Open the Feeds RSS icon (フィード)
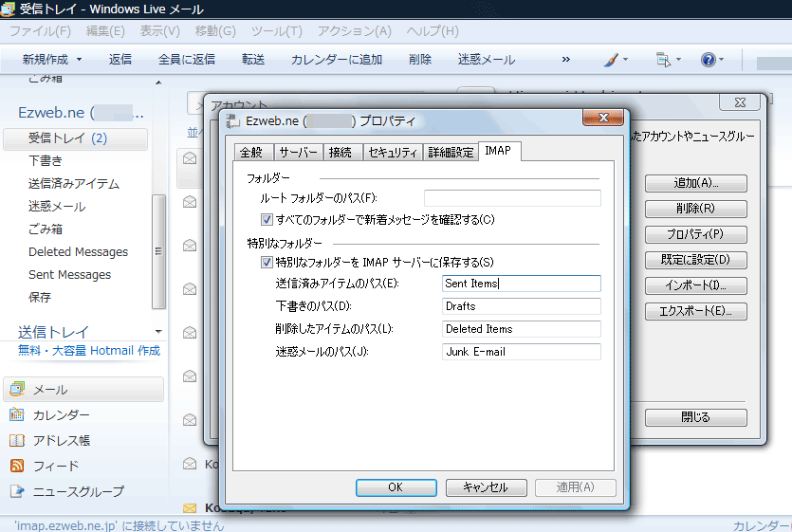792x532 pixels. pyautogui.click(x=17, y=466)
